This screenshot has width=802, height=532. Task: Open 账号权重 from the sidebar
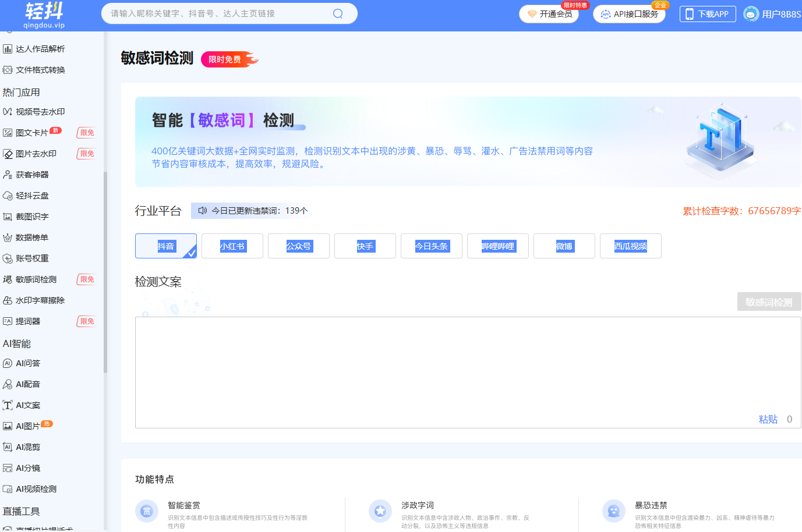pos(32,258)
